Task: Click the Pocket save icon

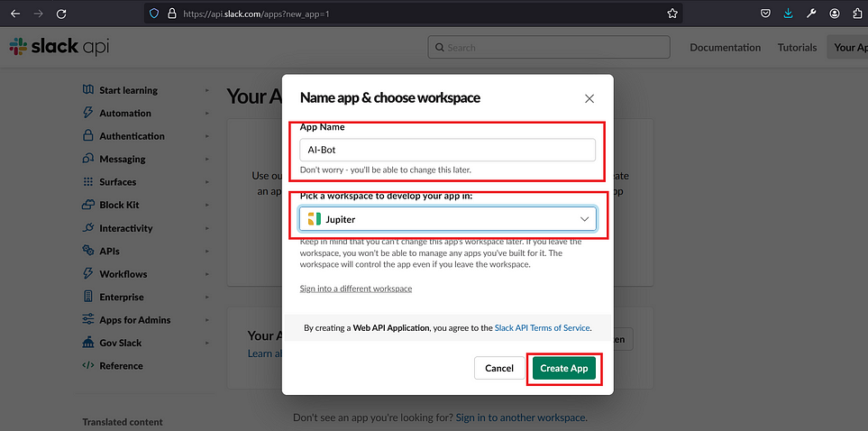Action: (765, 14)
